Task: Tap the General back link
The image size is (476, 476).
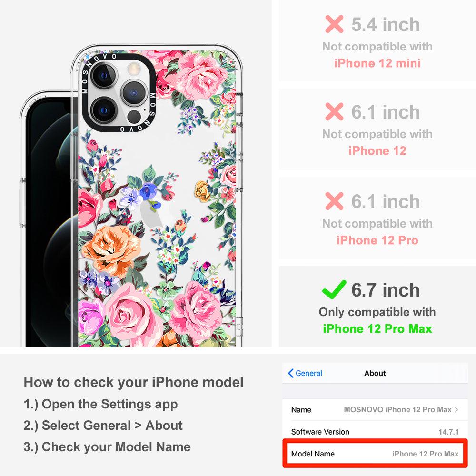Action: (305, 373)
